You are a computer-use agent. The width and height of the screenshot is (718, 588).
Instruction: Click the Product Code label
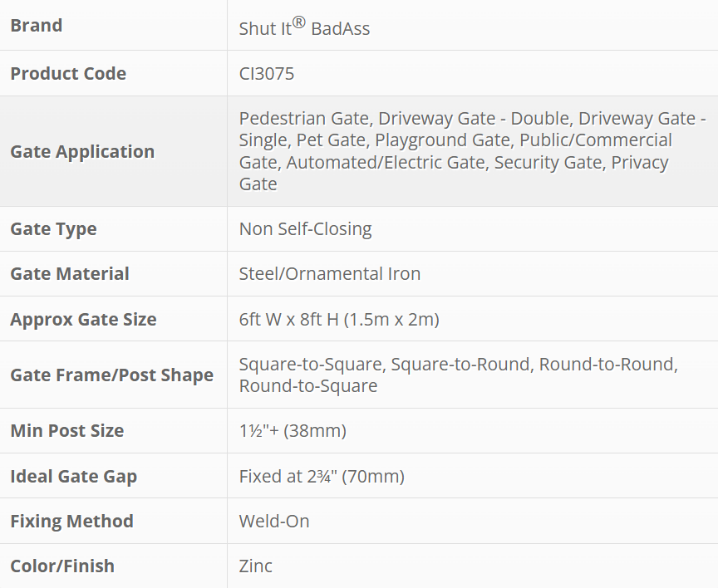coord(68,73)
